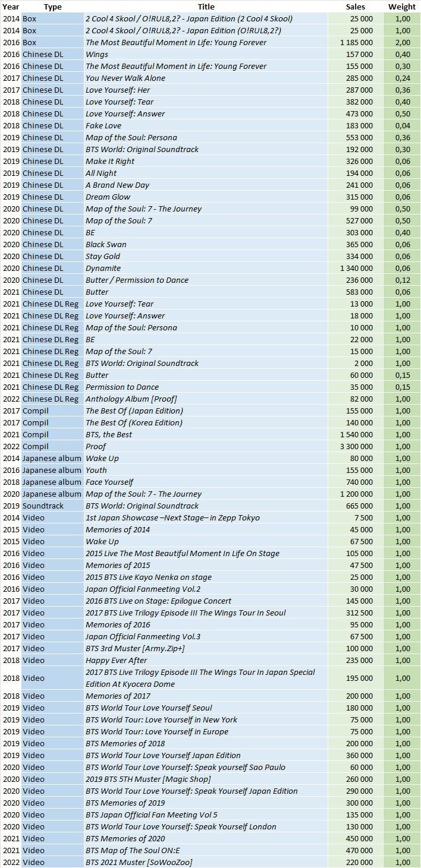Screen dimensions: 421x868
Task: Click the sales value 1 200 000
Action: tap(357, 494)
